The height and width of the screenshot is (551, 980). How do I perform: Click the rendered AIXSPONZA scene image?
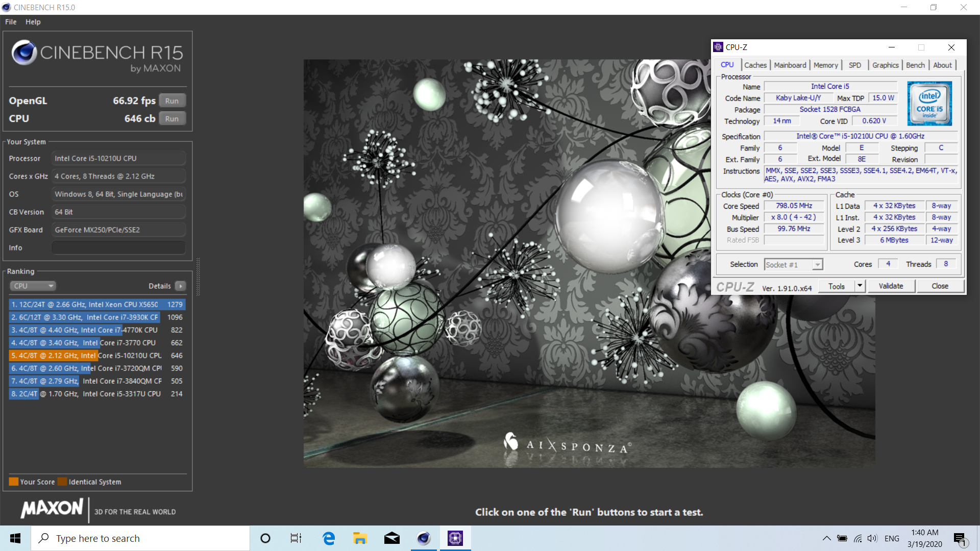point(590,263)
